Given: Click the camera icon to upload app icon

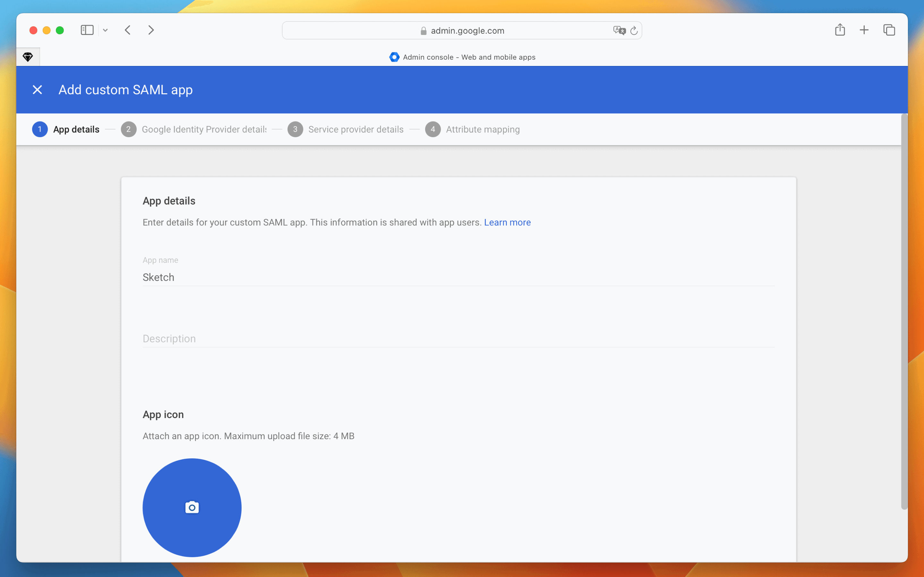Looking at the screenshot, I should point(192,507).
